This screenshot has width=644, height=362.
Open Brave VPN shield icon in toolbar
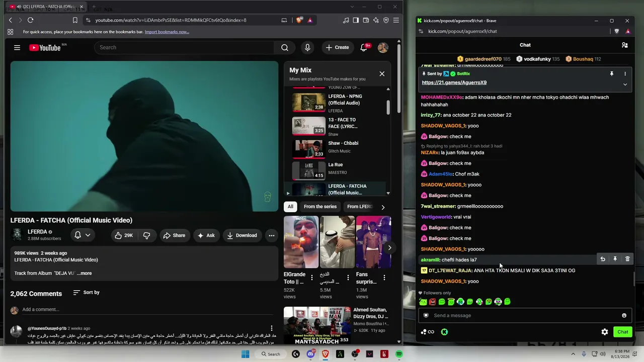[386, 20]
